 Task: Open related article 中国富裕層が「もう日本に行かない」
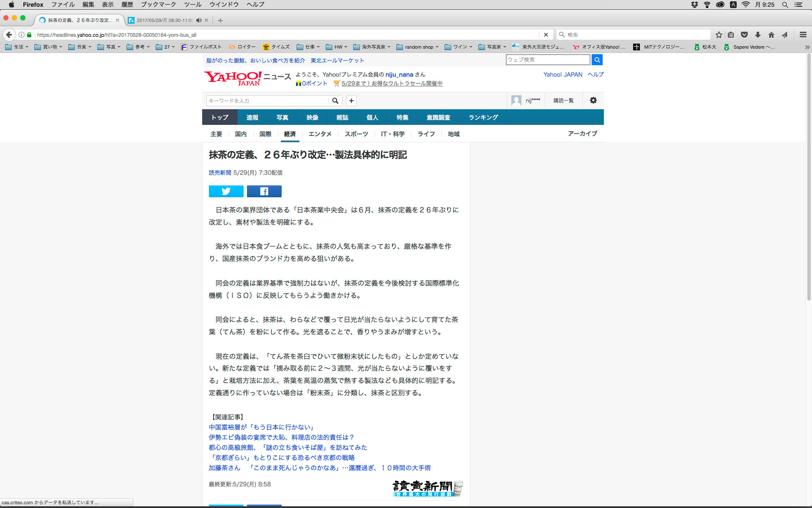[x=261, y=427]
